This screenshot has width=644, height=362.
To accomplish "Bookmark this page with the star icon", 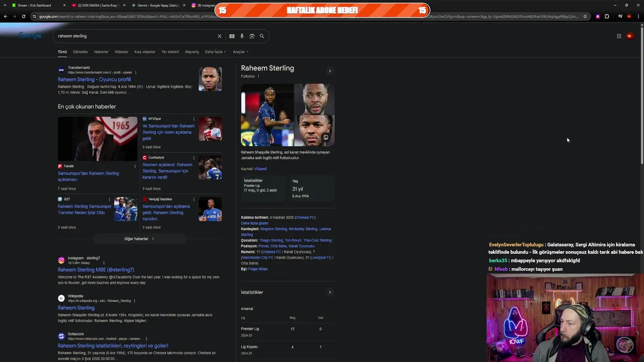I will [x=585, y=17].
